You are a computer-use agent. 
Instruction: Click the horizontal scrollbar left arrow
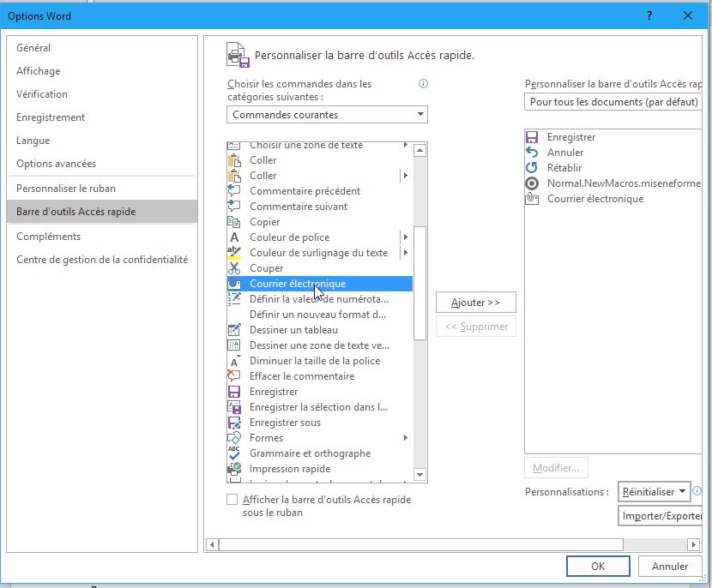pos(212,544)
